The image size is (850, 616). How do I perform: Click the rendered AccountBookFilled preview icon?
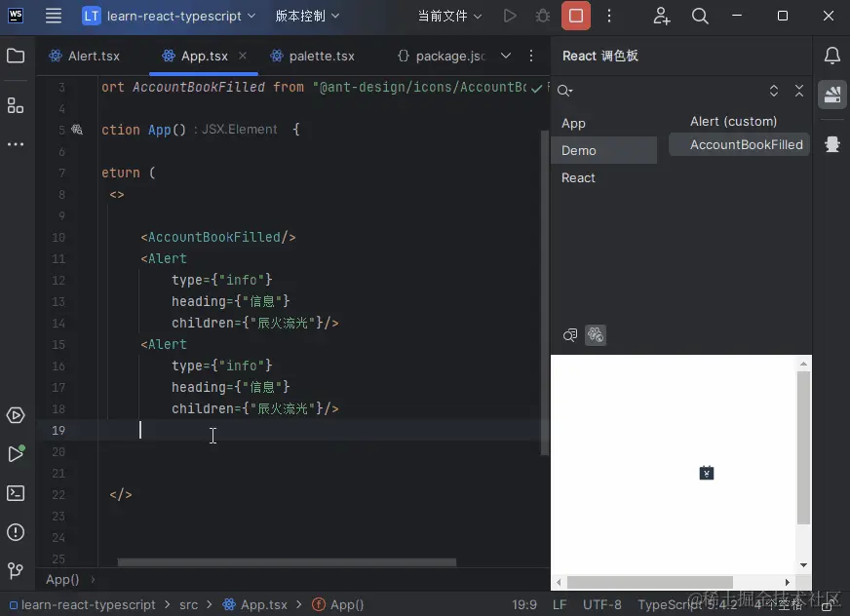pyautogui.click(x=707, y=473)
